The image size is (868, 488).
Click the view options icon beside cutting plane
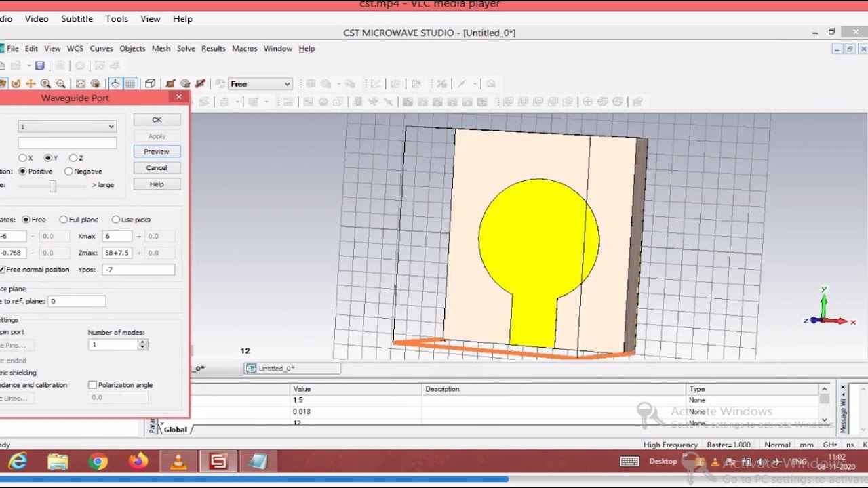click(x=185, y=84)
